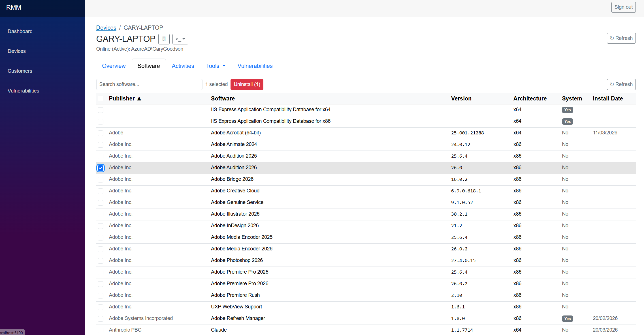This screenshot has width=644, height=335.
Task: Select all software via header checkbox
Action: pyautogui.click(x=101, y=98)
